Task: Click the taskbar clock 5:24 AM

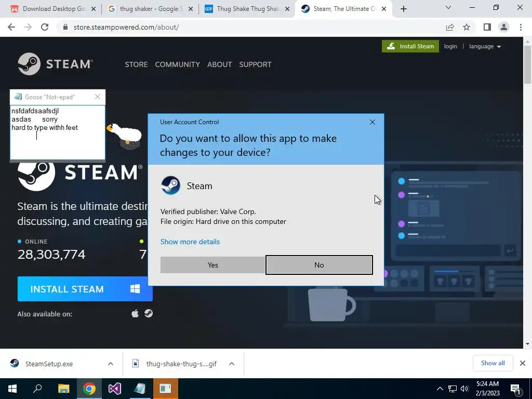Action: coord(487,389)
